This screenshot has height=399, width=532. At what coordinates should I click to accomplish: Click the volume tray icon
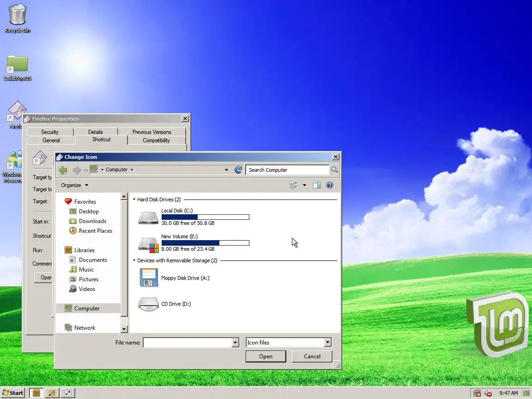488,393
